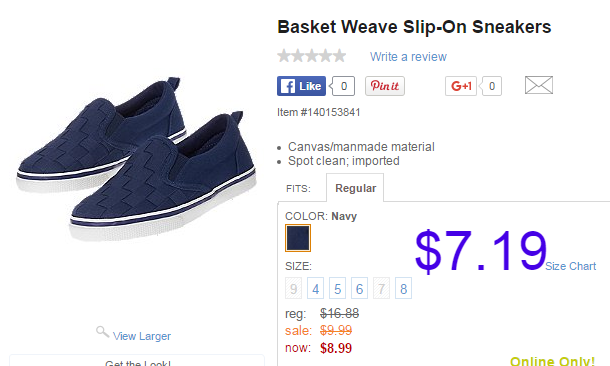
Task: Click the View Larger link
Action: coord(142,336)
